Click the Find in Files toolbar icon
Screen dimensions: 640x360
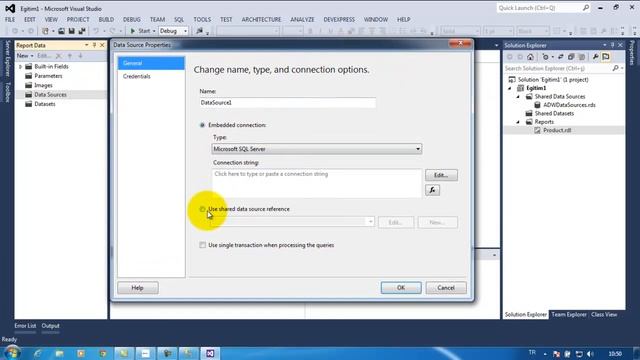(x=199, y=31)
